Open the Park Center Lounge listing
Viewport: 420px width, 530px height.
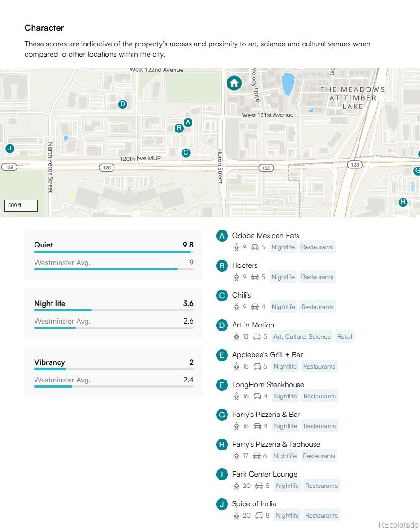[x=264, y=474]
